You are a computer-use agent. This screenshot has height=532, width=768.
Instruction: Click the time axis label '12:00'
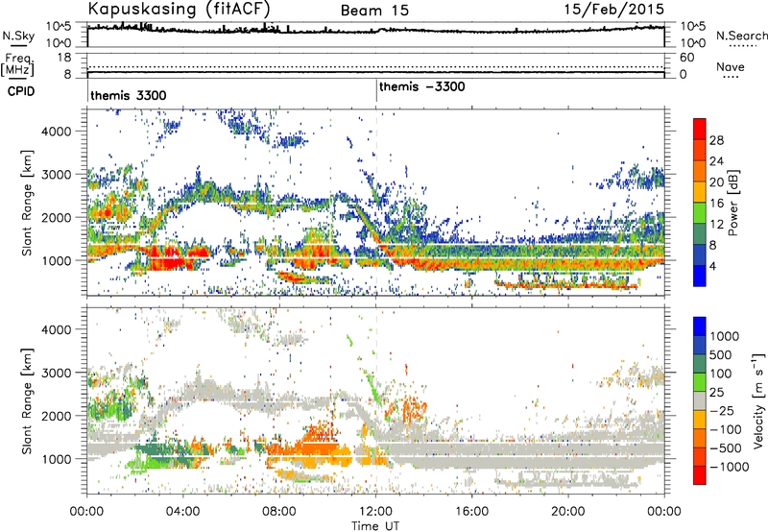tap(375, 512)
